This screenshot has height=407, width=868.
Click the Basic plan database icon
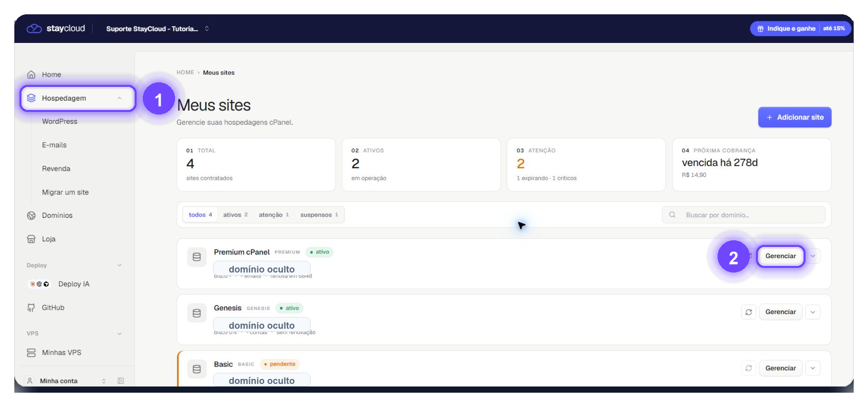click(197, 369)
